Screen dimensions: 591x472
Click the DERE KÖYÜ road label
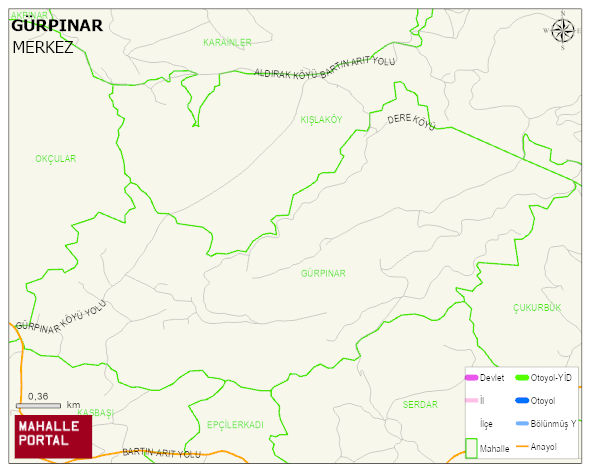[411, 122]
